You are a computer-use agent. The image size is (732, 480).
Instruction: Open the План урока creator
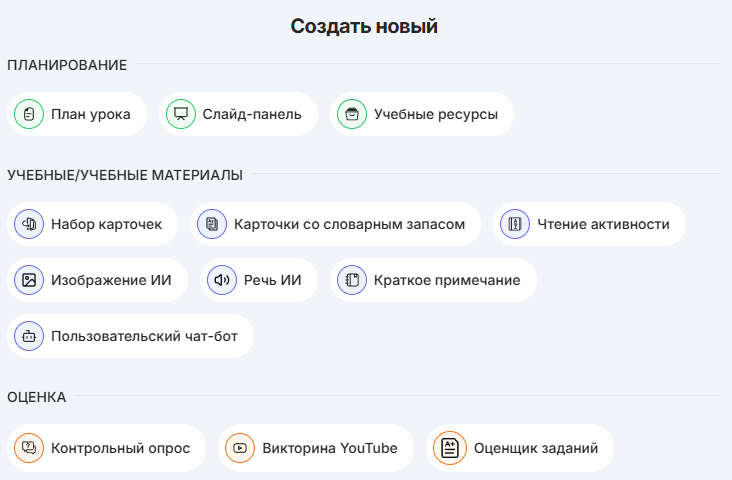(x=77, y=114)
